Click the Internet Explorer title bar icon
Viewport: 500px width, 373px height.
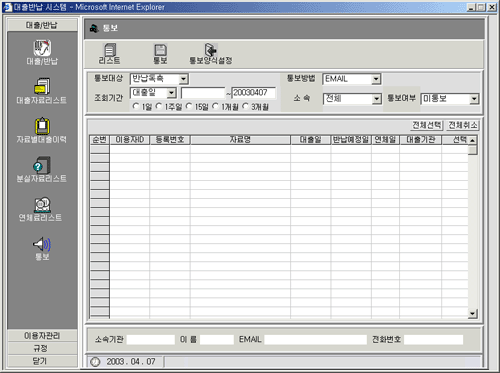point(7,7)
